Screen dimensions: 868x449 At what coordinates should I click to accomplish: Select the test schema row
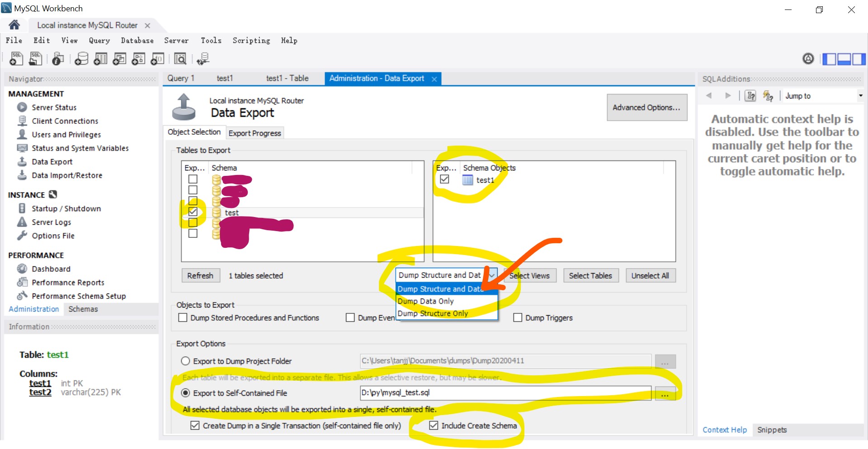coord(302,213)
